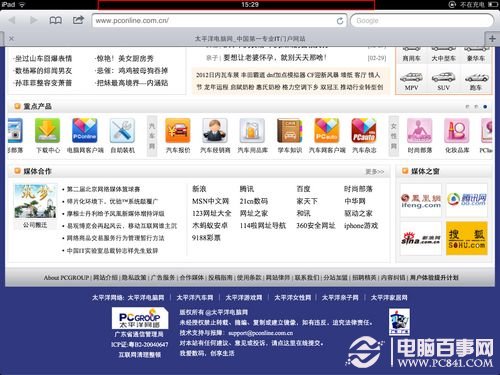Tap the 15:29 clock in status bar
Viewport: 500px width, 375px height.
click(250, 4)
